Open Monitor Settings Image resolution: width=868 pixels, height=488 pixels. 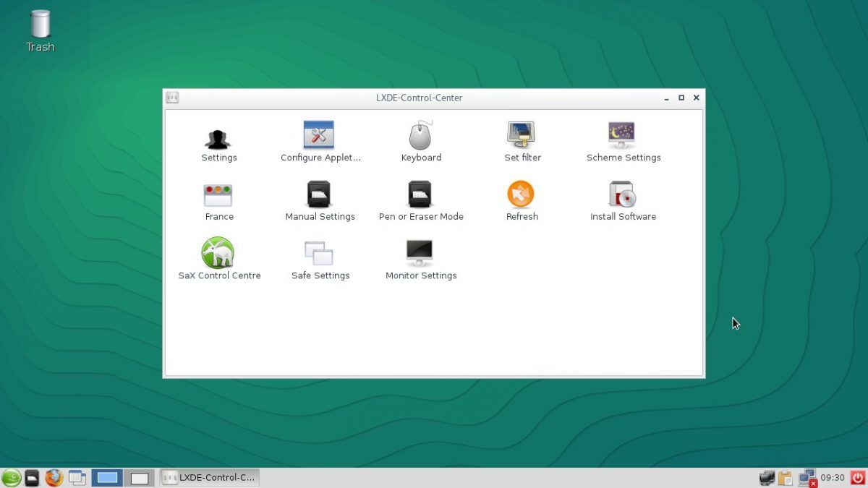(x=421, y=253)
